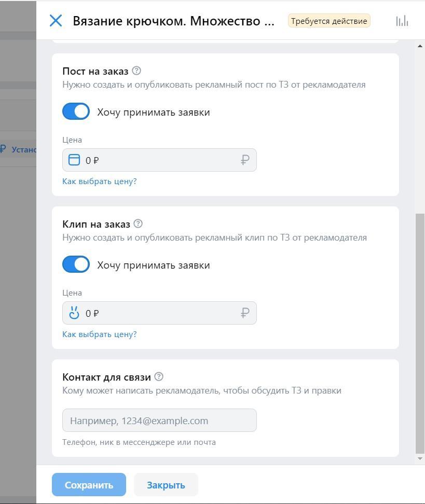
Task: Click the post icon inside the first Цена field
Action: [74, 160]
